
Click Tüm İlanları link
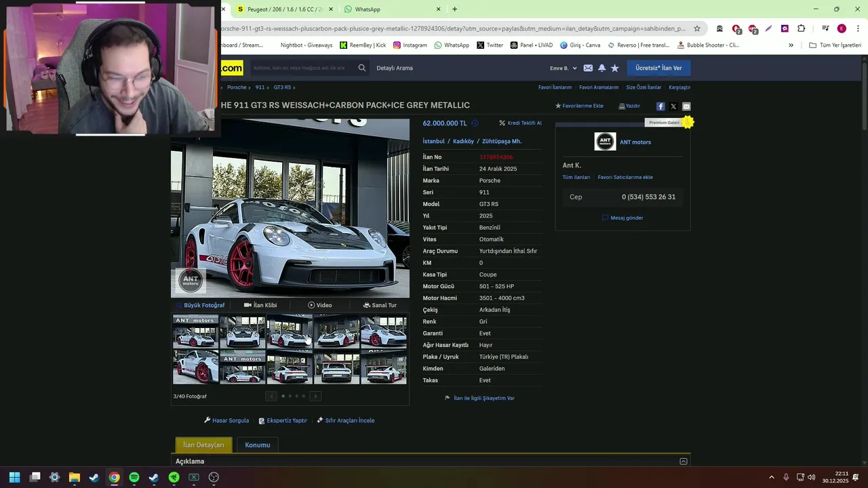(576, 178)
